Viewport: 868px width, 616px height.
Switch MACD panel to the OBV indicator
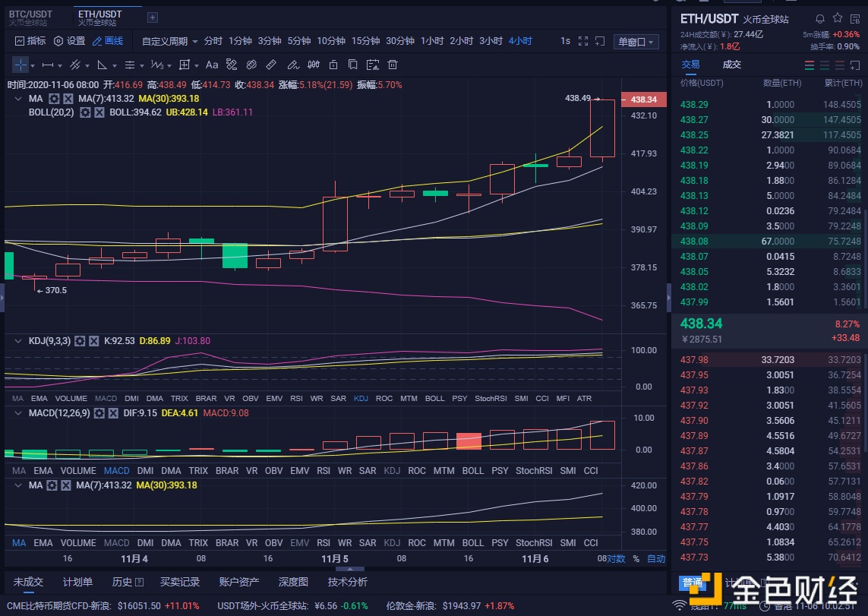273,471
